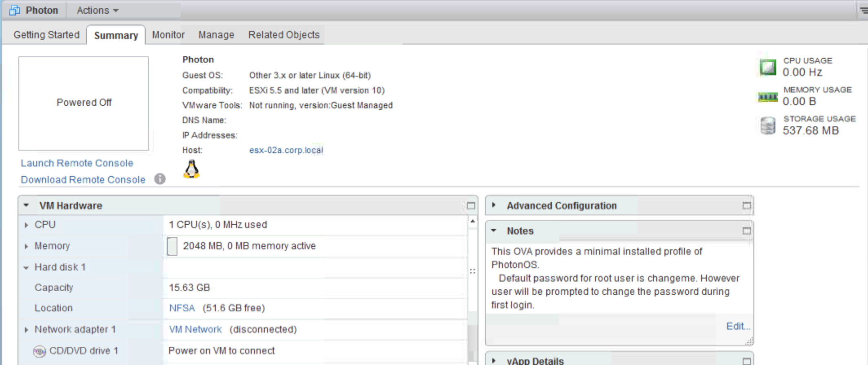Maximize the VM Hardware panel

(x=471, y=206)
